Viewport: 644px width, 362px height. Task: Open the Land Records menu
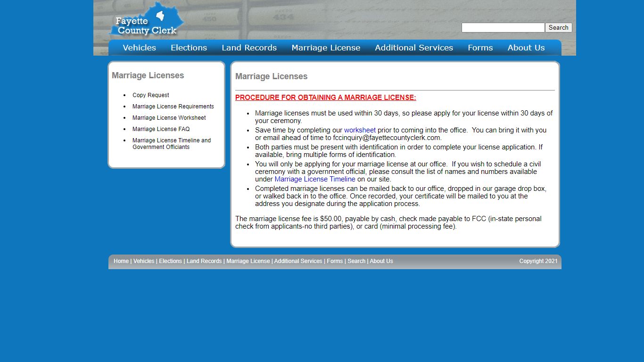[x=249, y=48]
